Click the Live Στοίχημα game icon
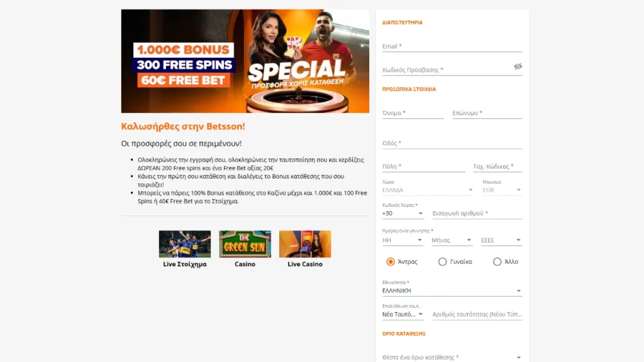The width and height of the screenshot is (644, 362). pyautogui.click(x=185, y=242)
